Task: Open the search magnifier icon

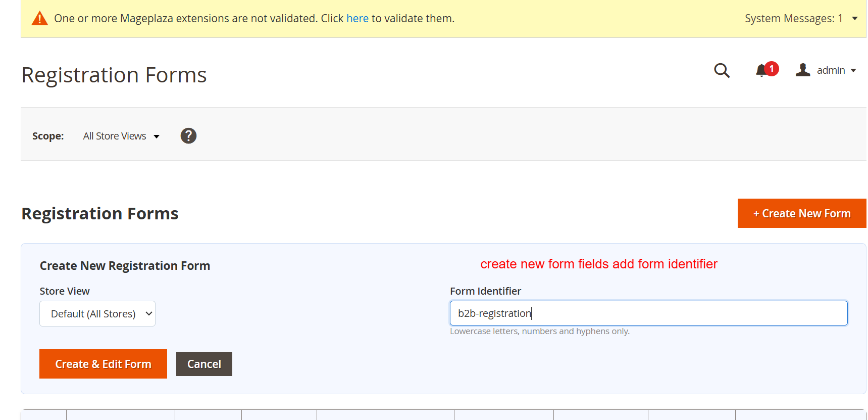Action: coord(722,70)
